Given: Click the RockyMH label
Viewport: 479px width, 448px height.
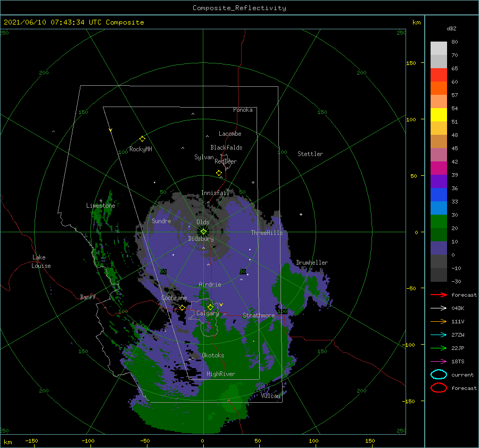Looking at the screenshot, I should tap(141, 149).
